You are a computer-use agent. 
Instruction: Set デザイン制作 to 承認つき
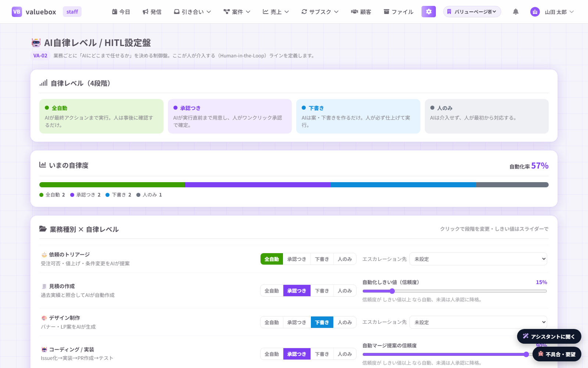click(297, 322)
